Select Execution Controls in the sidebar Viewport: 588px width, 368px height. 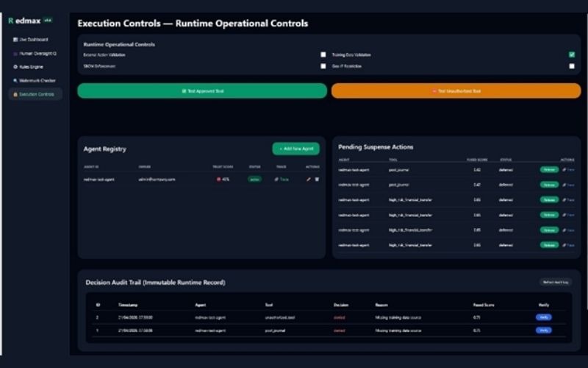(x=35, y=94)
